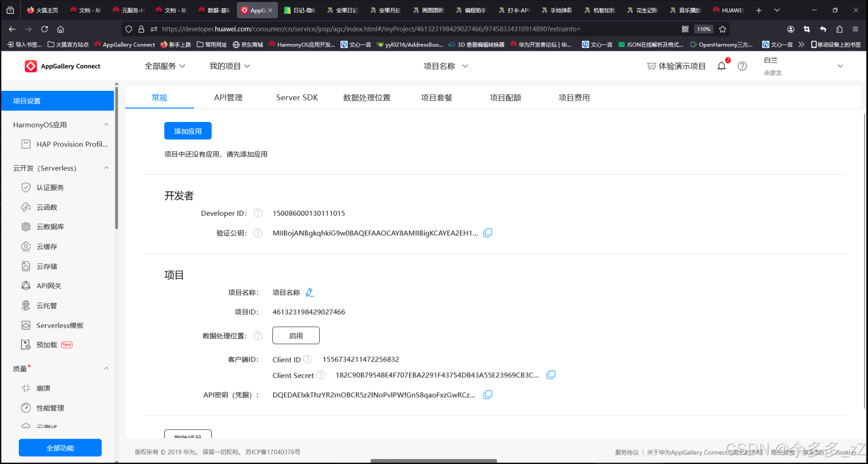
Task: Collapse the HarmonyOS应用 section
Action: pyautogui.click(x=106, y=124)
